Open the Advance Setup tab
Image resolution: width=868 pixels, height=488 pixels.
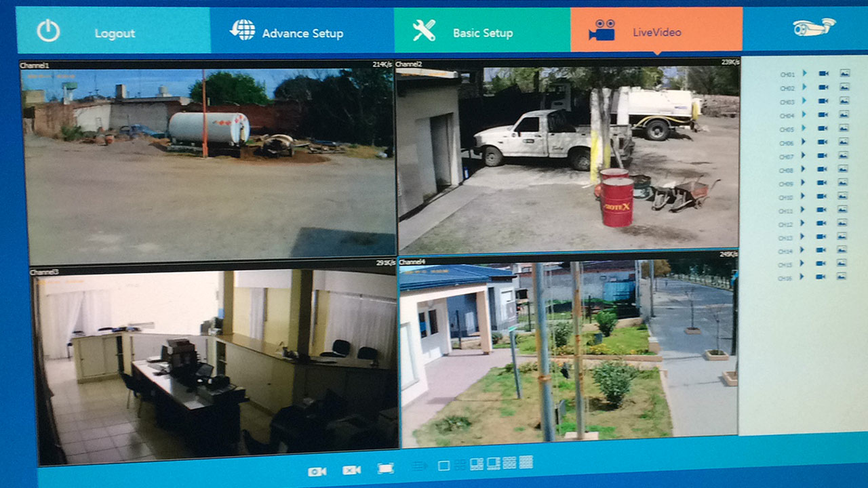coord(302,30)
